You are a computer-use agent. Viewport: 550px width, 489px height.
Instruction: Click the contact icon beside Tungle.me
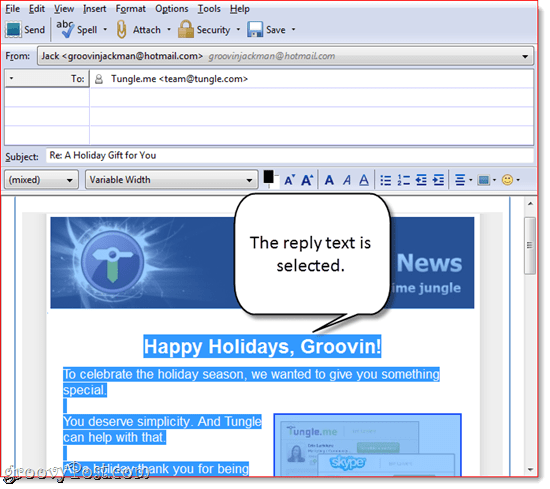pos(99,79)
